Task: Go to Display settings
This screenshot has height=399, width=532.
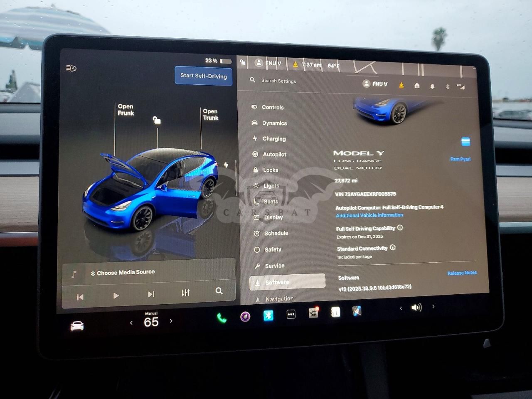Action: click(x=268, y=217)
